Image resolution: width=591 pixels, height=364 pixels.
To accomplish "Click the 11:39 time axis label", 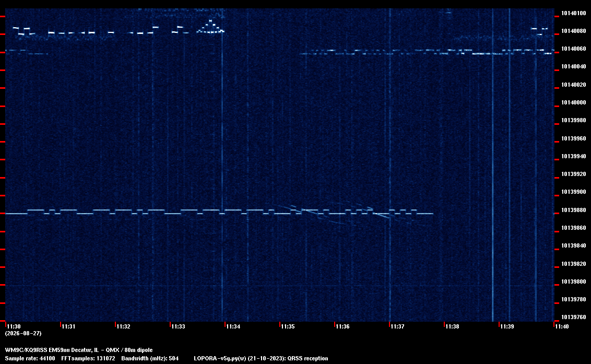I will [x=507, y=326].
